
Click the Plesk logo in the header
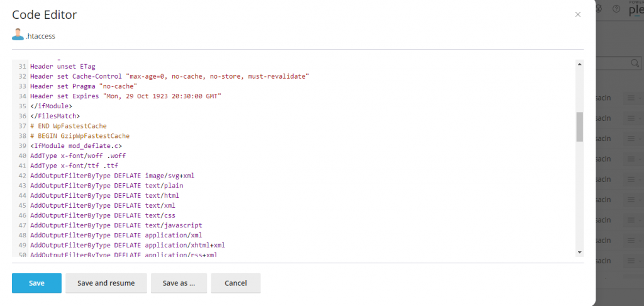(x=636, y=10)
